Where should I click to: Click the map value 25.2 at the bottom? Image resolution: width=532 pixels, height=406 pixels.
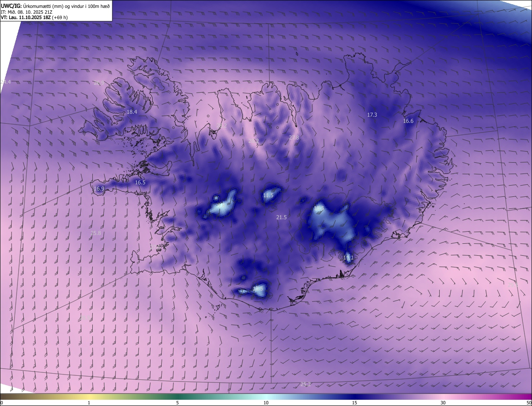[305, 384]
